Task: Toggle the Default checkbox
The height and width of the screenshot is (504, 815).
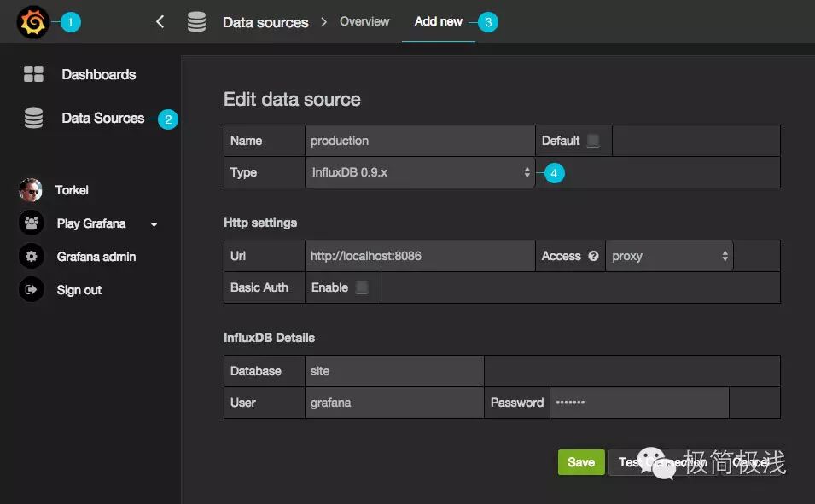Action: click(x=592, y=141)
